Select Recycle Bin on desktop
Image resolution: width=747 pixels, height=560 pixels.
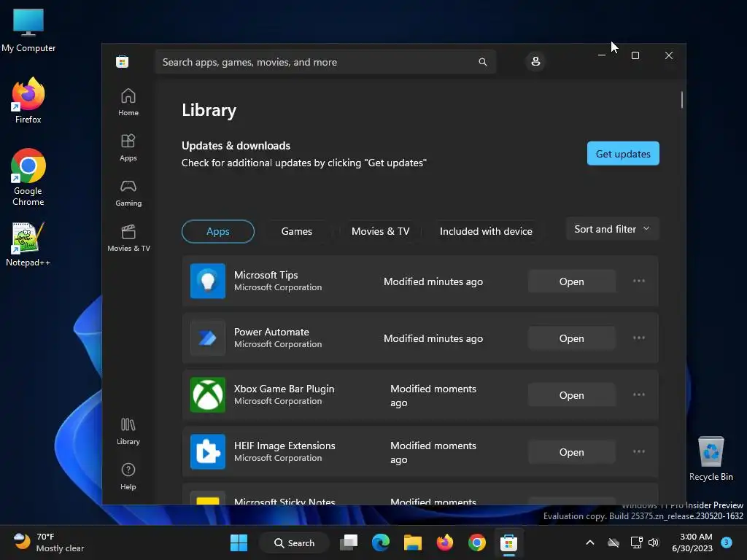pyautogui.click(x=711, y=459)
